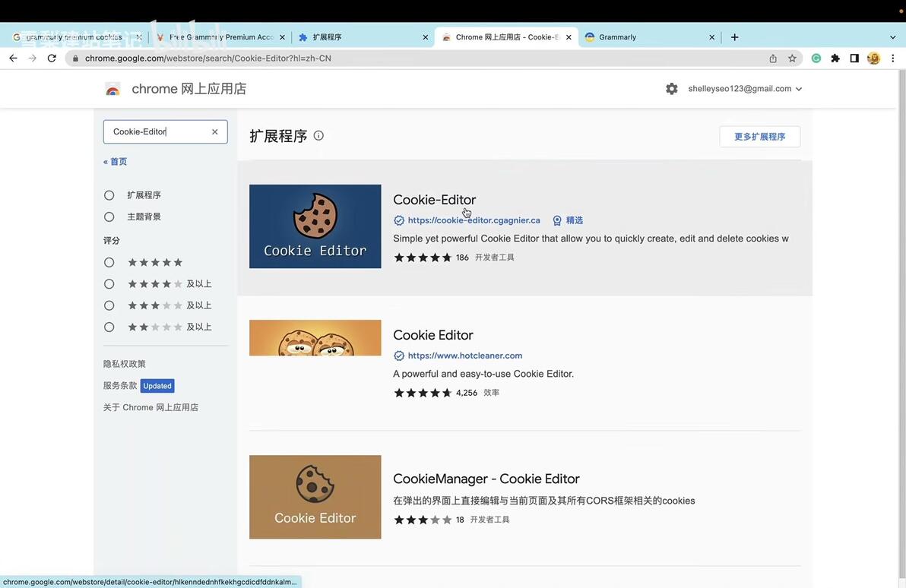Click the 186 ratings count
This screenshot has height=588, width=906.
[462, 258]
